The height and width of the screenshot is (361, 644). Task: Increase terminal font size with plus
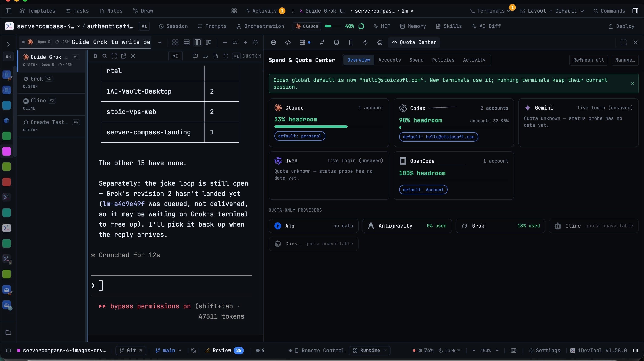(245, 43)
